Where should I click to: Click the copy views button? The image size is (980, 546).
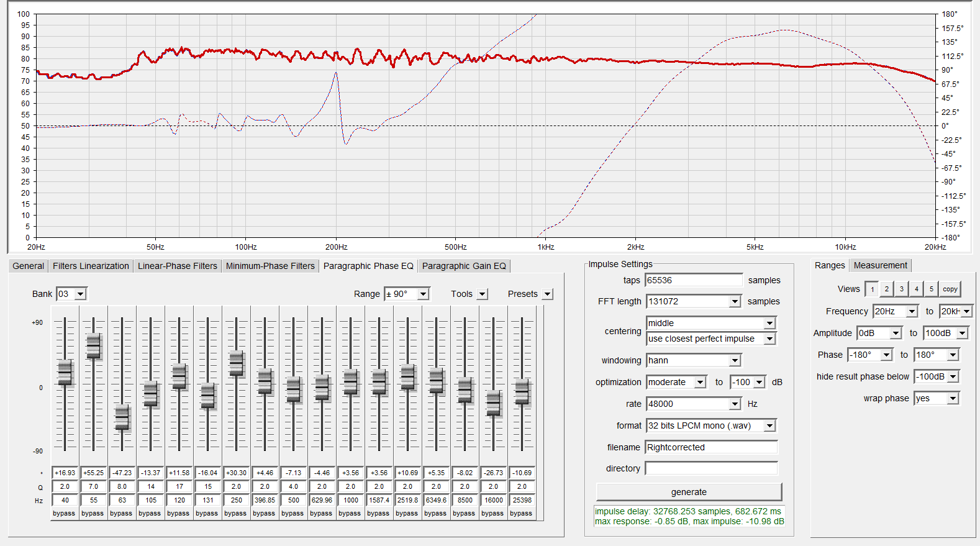click(950, 289)
